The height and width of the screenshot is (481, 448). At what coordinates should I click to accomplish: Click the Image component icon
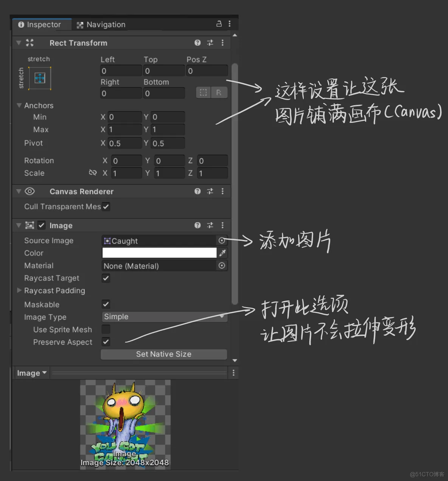(x=30, y=225)
